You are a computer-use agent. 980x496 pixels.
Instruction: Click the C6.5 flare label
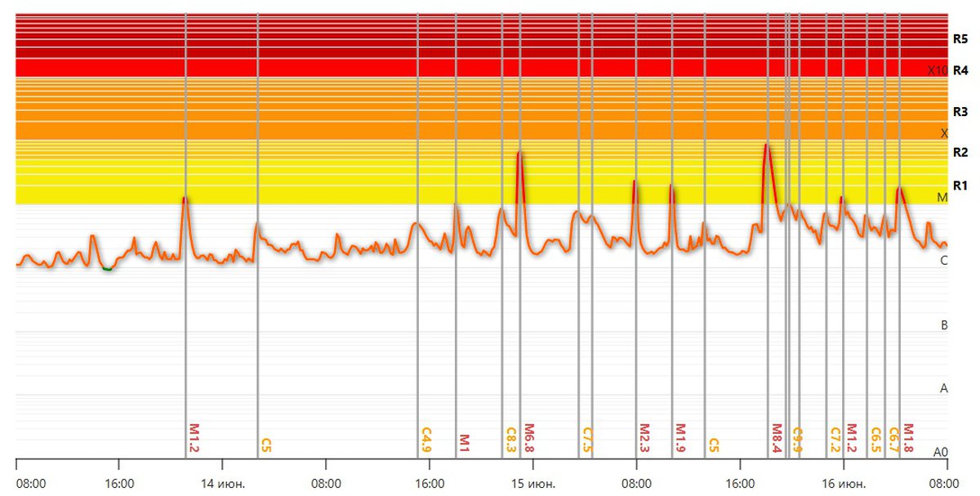(x=875, y=439)
